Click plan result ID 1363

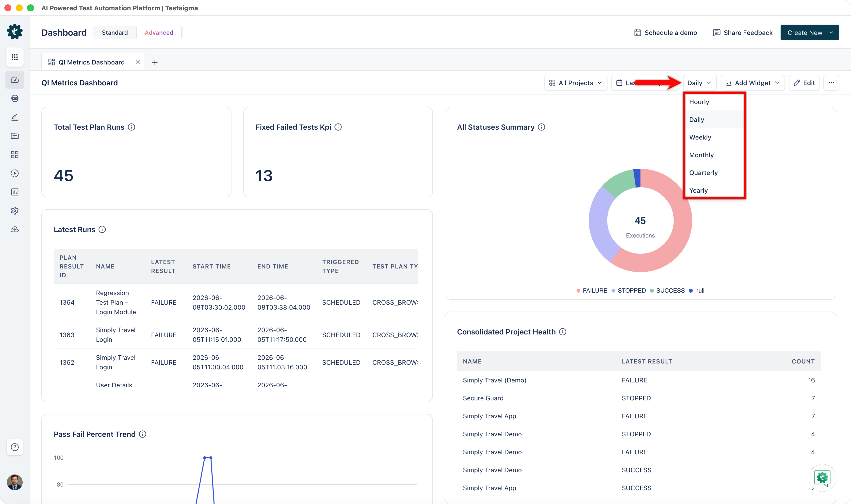coord(67,335)
